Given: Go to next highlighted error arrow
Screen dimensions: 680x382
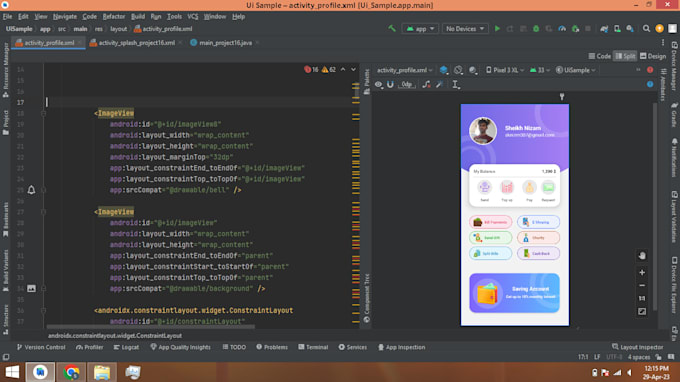Looking at the screenshot, I should (353, 69).
